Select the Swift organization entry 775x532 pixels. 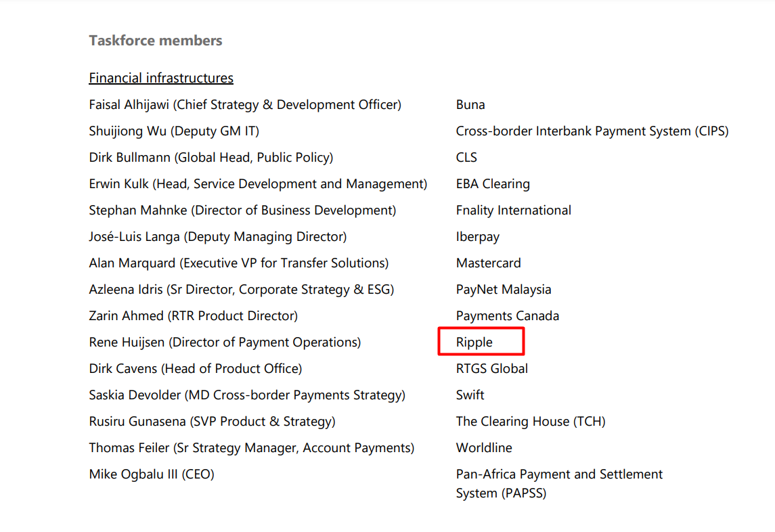tap(470, 395)
